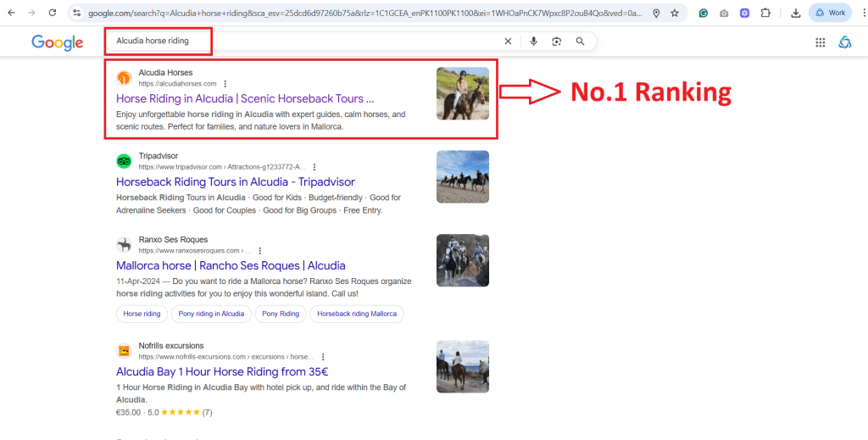Screen dimensions: 868x440
Task: Open more options for Ranxo Ses Roques result
Action: coord(259,251)
